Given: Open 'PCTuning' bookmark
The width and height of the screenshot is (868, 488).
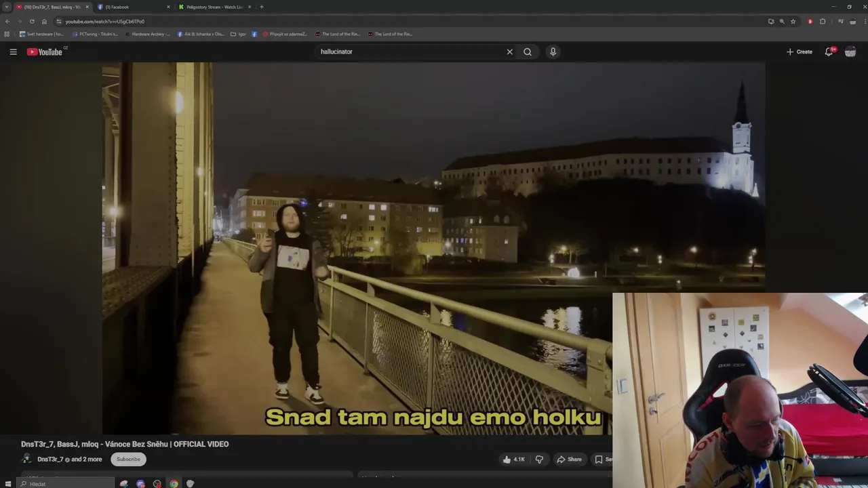Looking at the screenshot, I should (x=95, y=34).
